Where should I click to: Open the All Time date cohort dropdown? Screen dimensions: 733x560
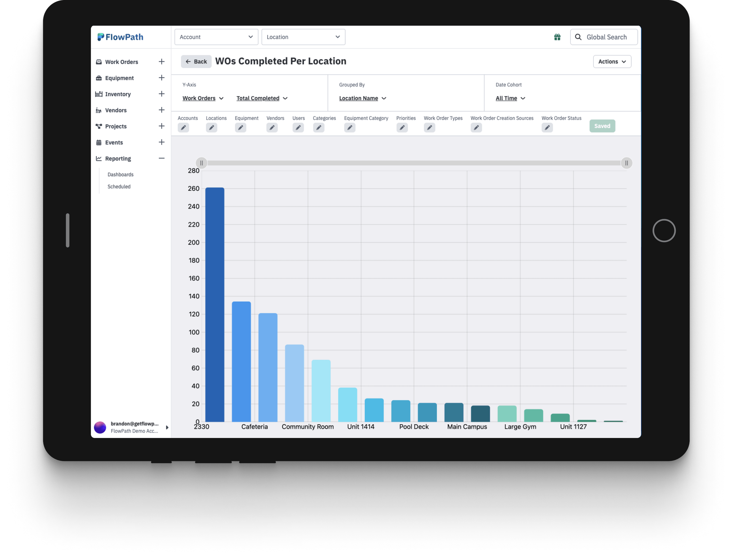(x=510, y=98)
